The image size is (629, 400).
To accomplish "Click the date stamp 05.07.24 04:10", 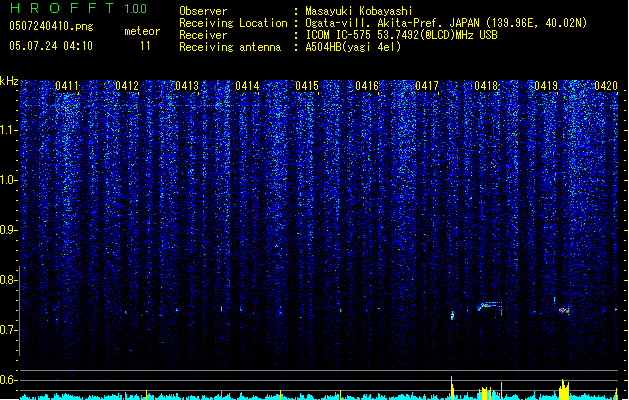I will [51, 46].
